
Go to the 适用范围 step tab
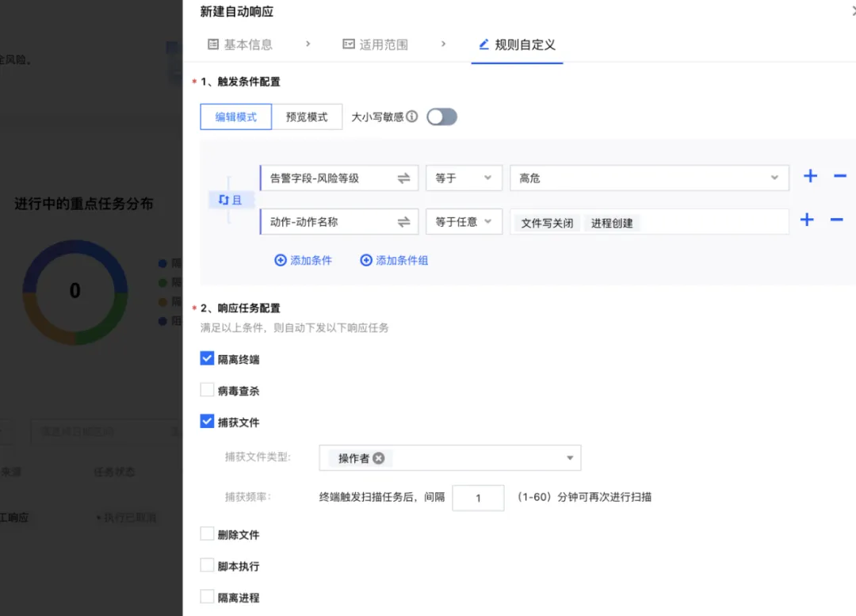coord(375,44)
